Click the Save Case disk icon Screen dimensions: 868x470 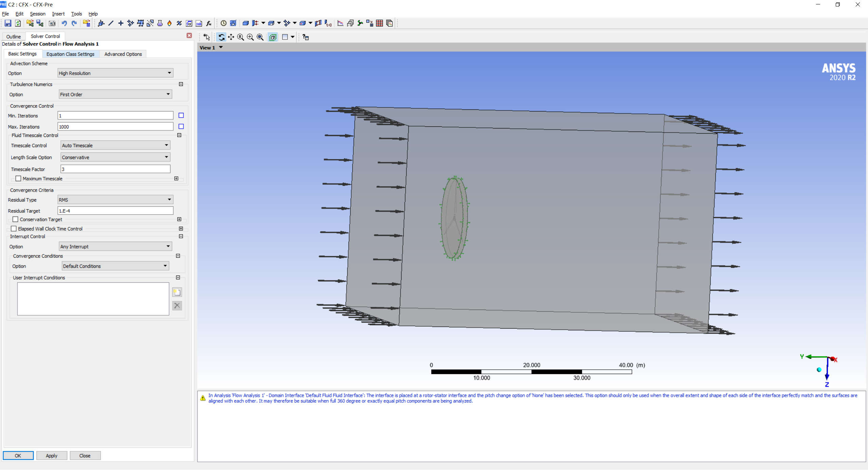(x=8, y=23)
